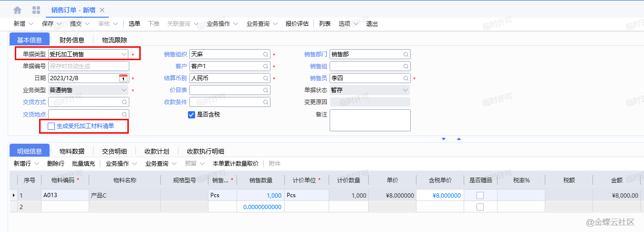Click search icon in 价目表 field

[x=265, y=90]
